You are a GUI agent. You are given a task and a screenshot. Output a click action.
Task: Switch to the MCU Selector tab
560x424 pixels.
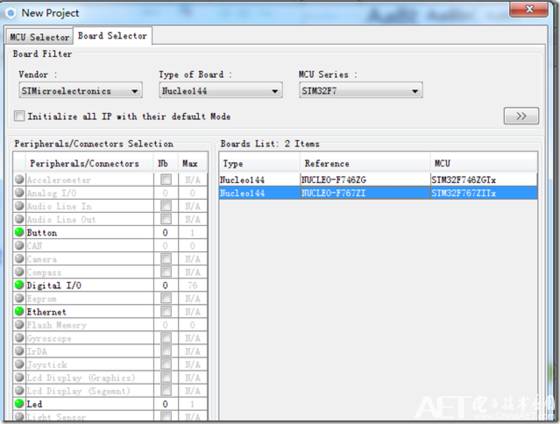(39, 37)
